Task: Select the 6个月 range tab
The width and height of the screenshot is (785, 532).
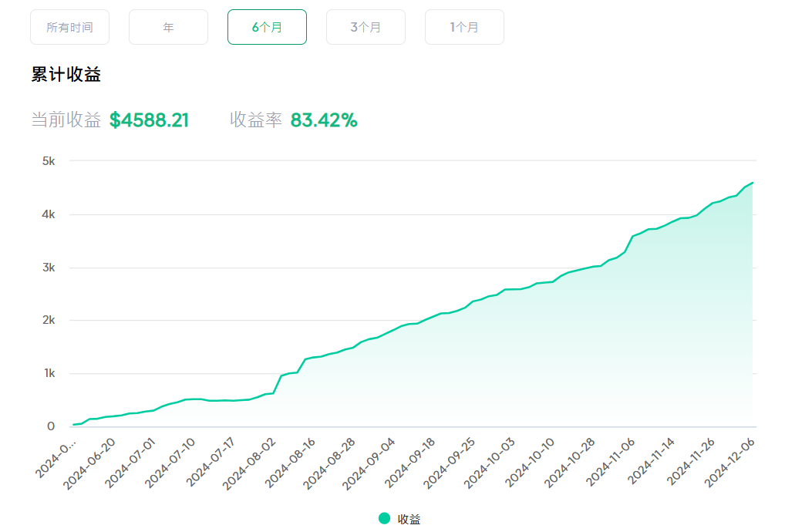Action: 267,27
